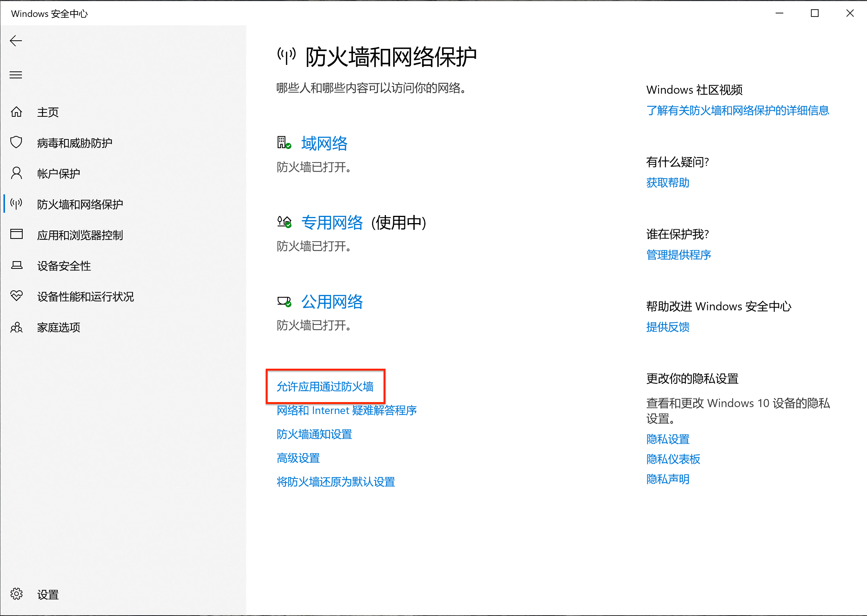Click the back arrow icon
This screenshot has height=616, width=867.
(16, 41)
